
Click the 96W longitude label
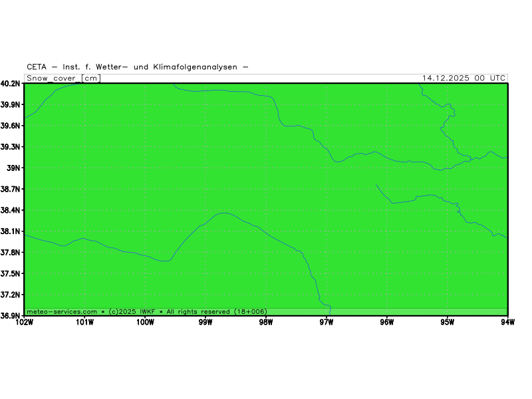point(386,323)
